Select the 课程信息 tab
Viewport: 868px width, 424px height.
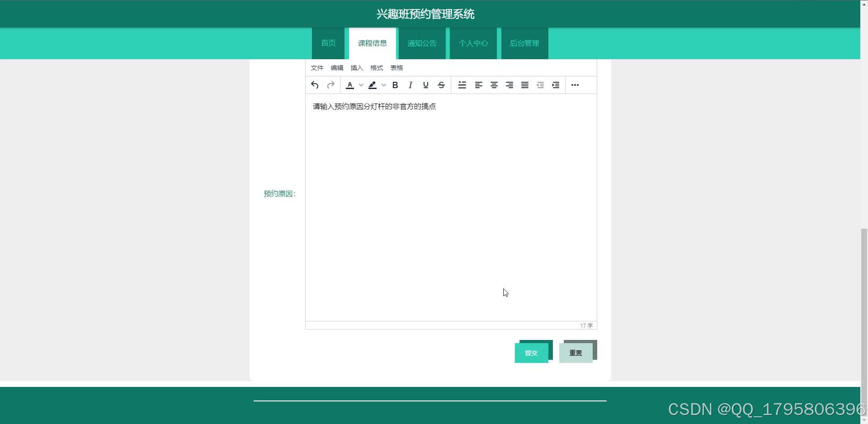coord(373,43)
